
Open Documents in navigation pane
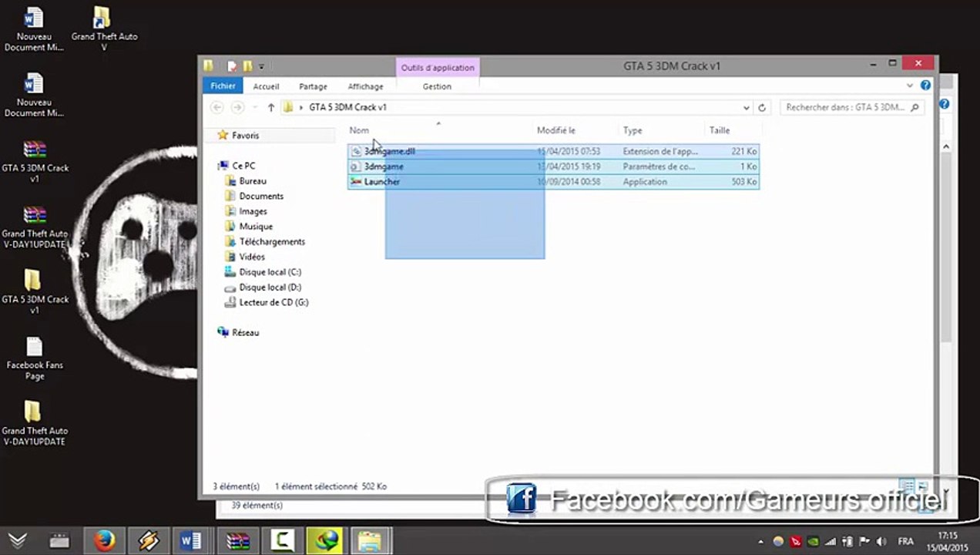(261, 197)
